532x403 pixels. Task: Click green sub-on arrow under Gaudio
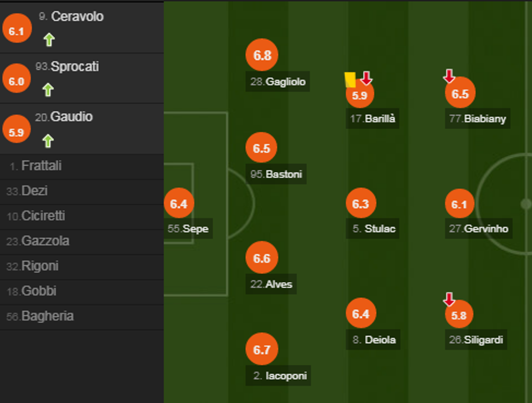tap(48, 141)
